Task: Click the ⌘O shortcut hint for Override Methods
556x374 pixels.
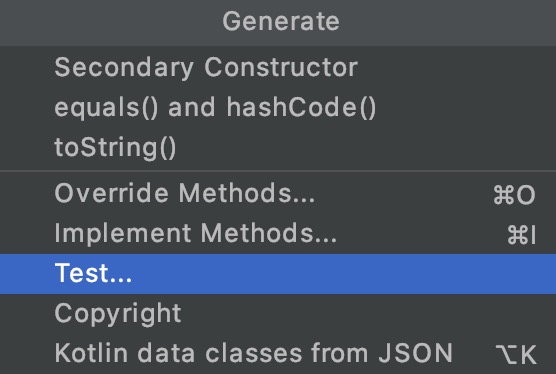Action: pos(514,195)
